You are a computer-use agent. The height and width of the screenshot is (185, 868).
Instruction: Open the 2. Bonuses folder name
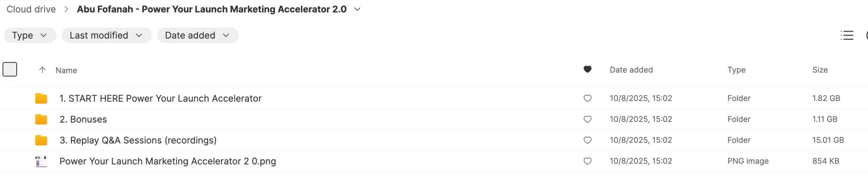coord(83,119)
